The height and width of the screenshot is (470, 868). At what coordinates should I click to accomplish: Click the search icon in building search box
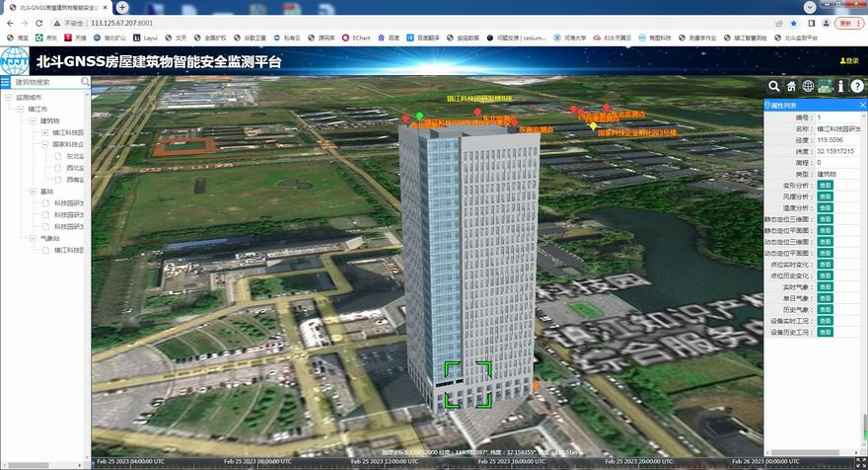(85, 82)
